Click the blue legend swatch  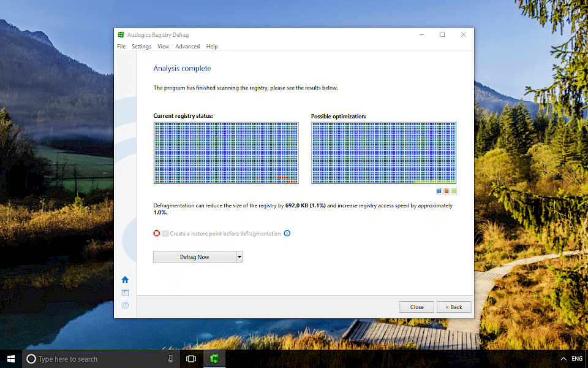439,191
